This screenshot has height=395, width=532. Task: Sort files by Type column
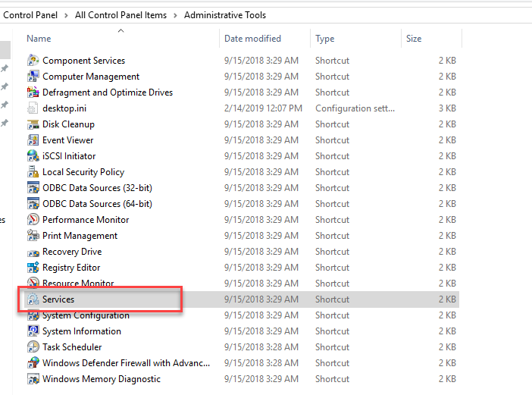[325, 39]
